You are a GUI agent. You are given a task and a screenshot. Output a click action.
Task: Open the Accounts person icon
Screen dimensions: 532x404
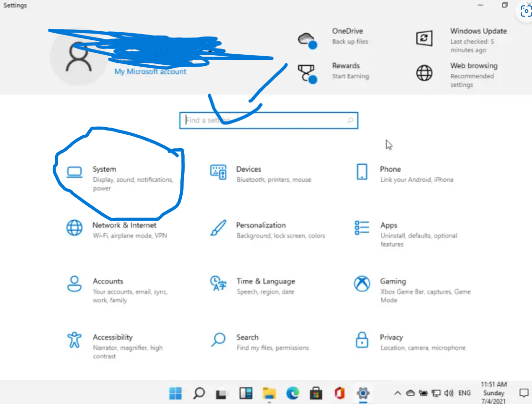[74, 284]
